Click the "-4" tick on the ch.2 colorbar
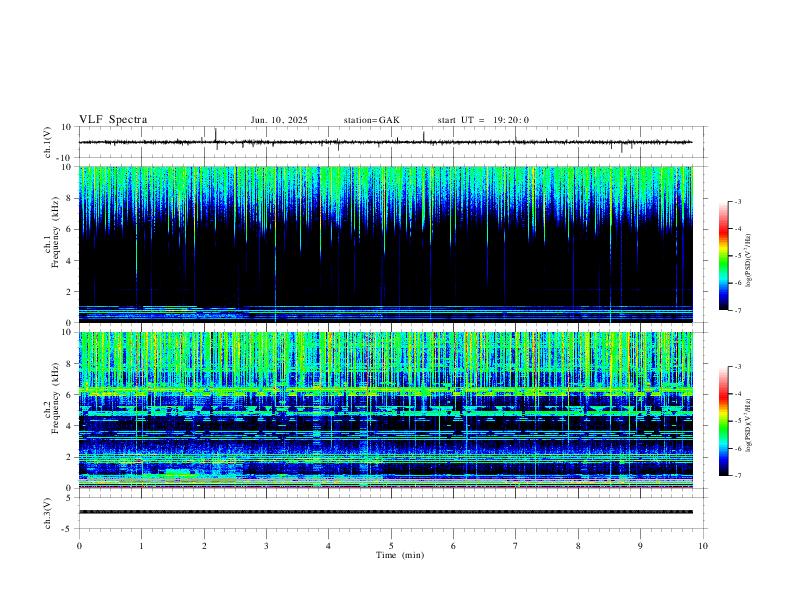 [737, 394]
